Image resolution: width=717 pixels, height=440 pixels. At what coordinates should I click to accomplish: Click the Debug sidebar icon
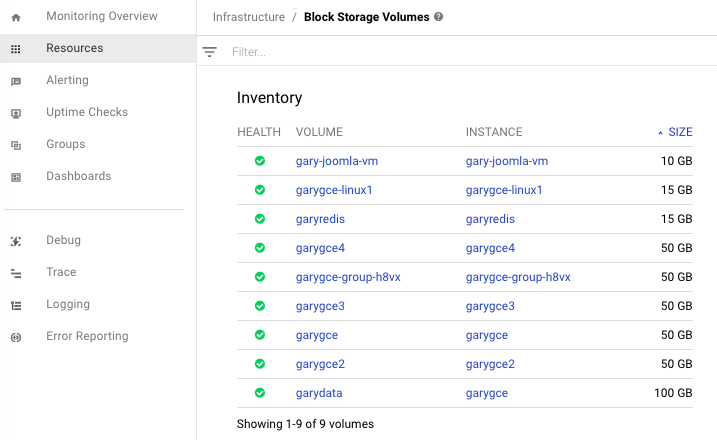pos(16,241)
